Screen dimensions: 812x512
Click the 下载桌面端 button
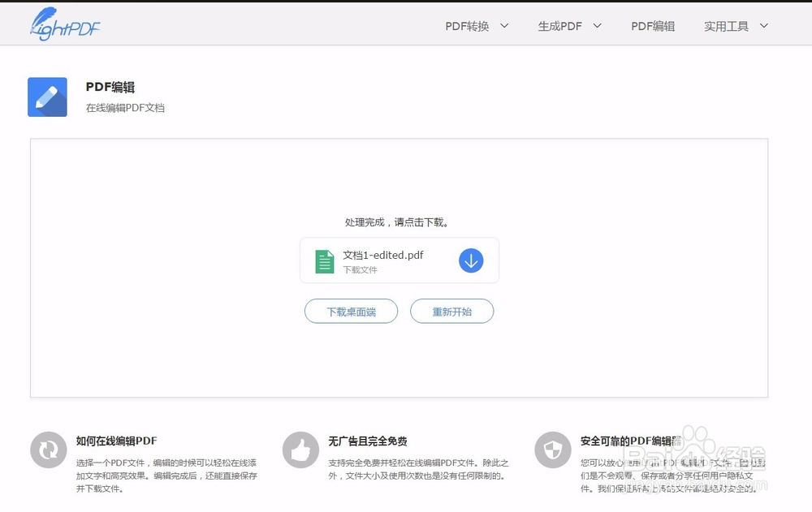351,311
